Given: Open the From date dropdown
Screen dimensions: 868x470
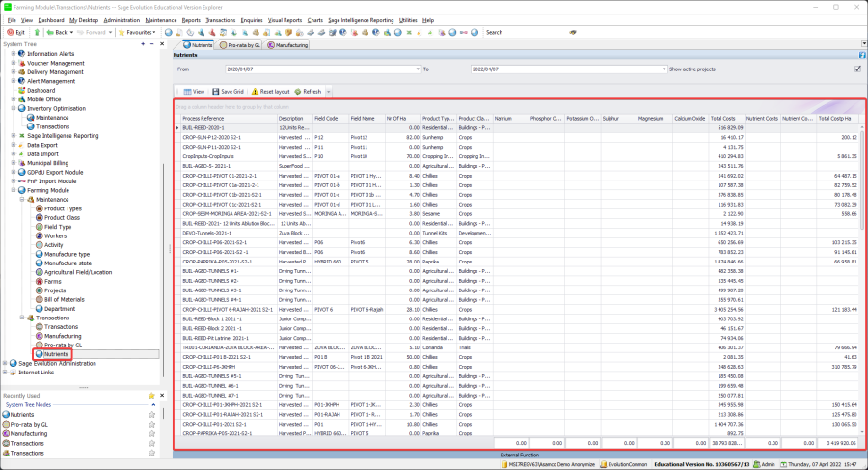Looking at the screenshot, I should tap(418, 69).
